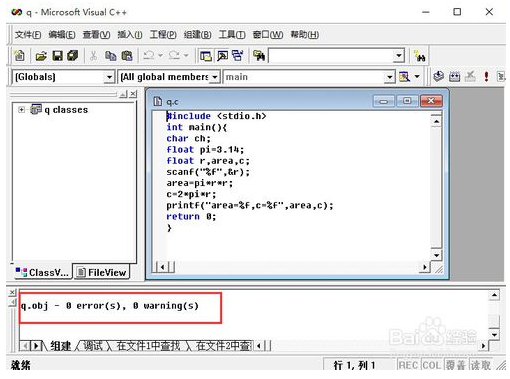The image size is (510, 379).
Task: Switch to the ClassView tab
Action: tap(42, 272)
